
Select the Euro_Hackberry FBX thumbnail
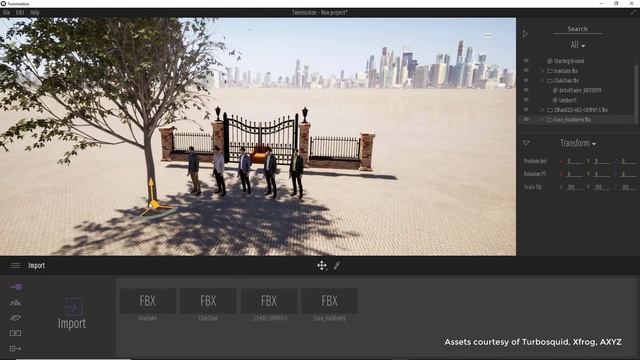point(330,301)
